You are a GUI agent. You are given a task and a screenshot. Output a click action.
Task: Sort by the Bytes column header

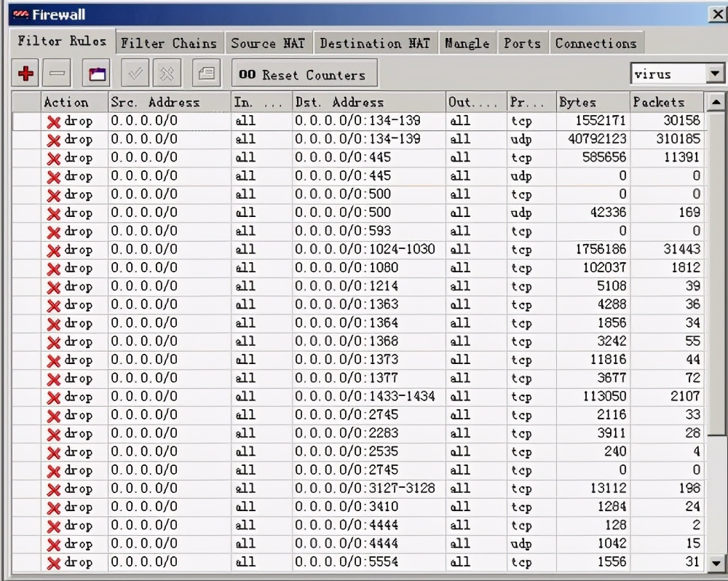click(x=590, y=102)
